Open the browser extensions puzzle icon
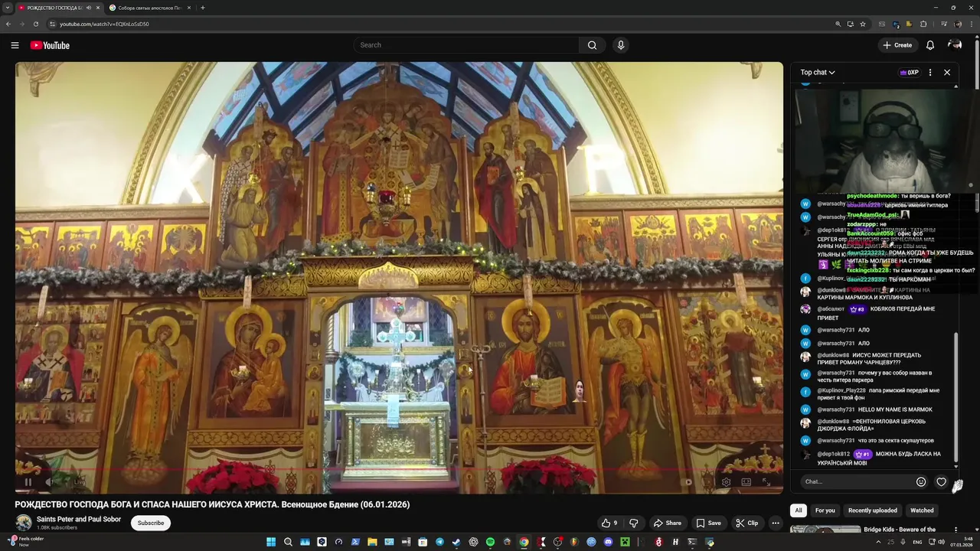Viewport: 980px width, 551px height. tap(923, 24)
